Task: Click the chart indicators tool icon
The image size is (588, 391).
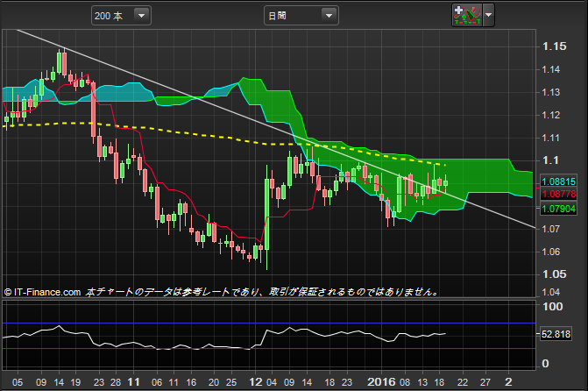Action: click(x=467, y=16)
